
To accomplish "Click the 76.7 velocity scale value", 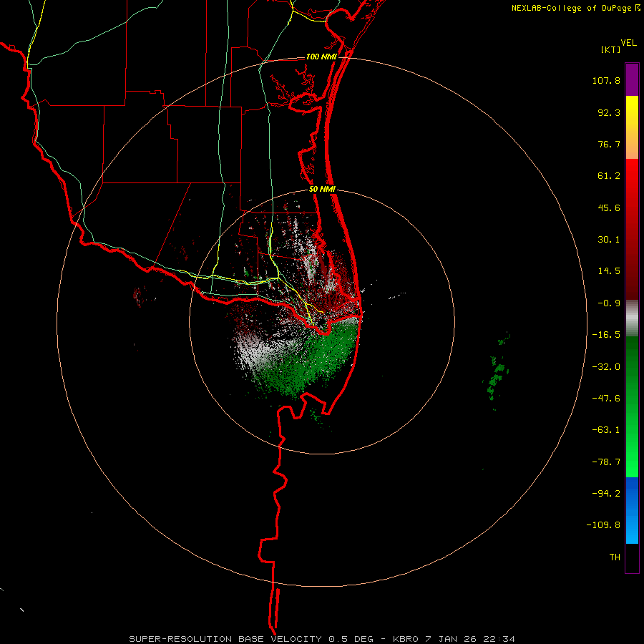I will 609,144.
